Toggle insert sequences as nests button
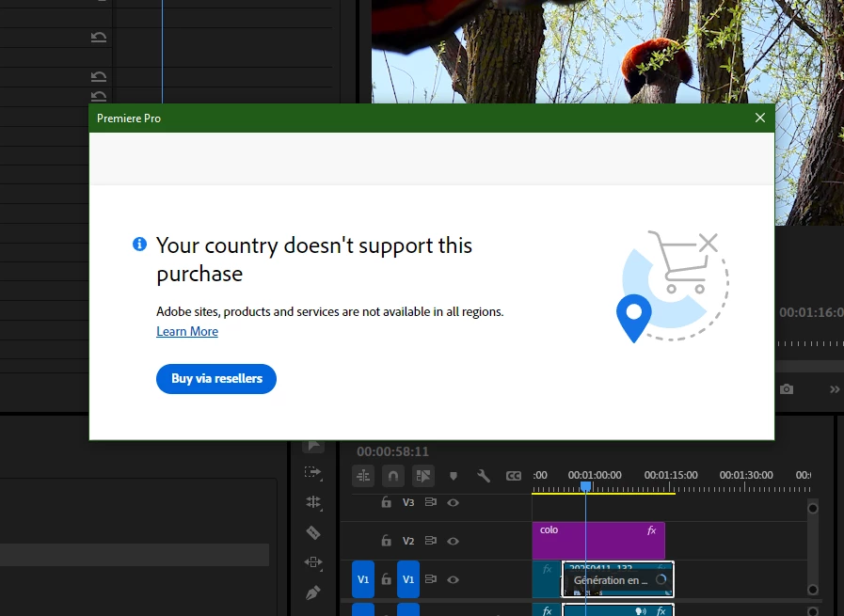Screen dimensions: 844x616 point(363,476)
